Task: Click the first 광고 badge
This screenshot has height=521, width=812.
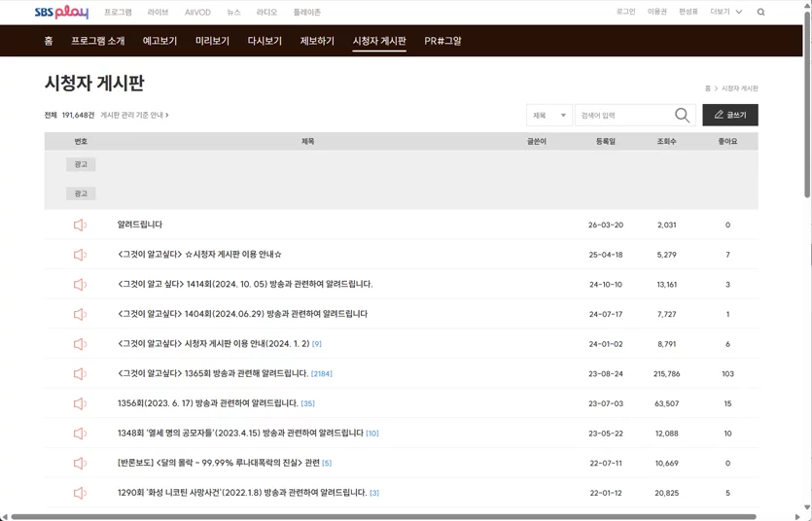Action: coord(81,164)
